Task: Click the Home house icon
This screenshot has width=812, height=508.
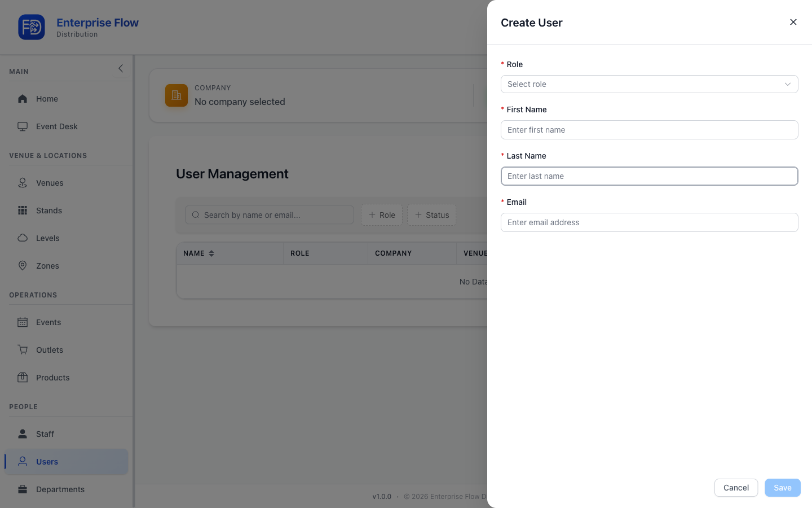Action: point(23,99)
